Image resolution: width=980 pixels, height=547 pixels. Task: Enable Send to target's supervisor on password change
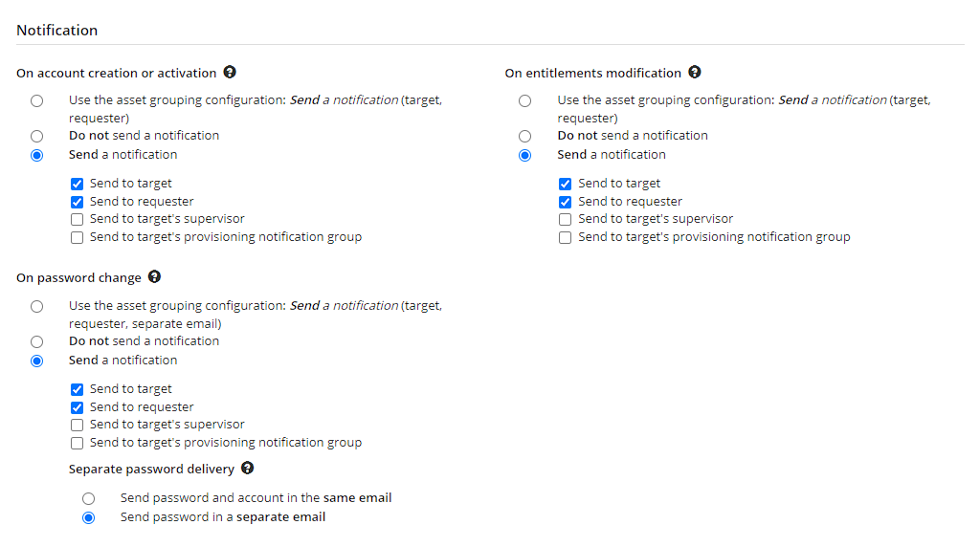[77, 425]
